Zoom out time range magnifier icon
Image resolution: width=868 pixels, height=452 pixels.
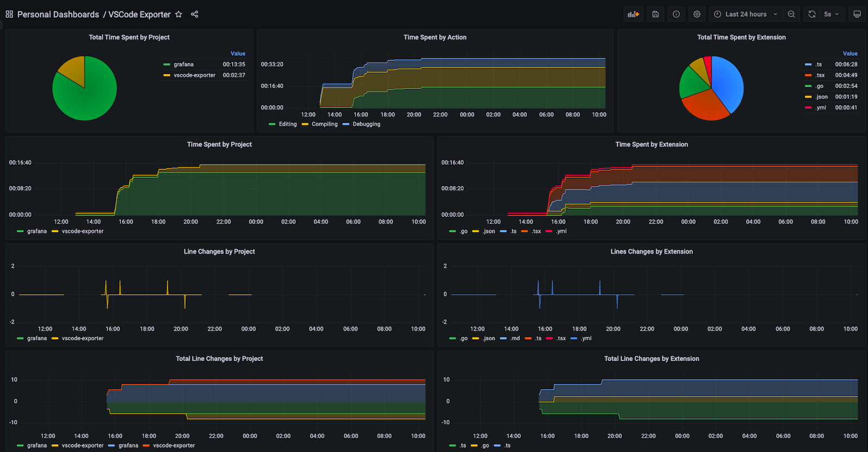coord(792,14)
